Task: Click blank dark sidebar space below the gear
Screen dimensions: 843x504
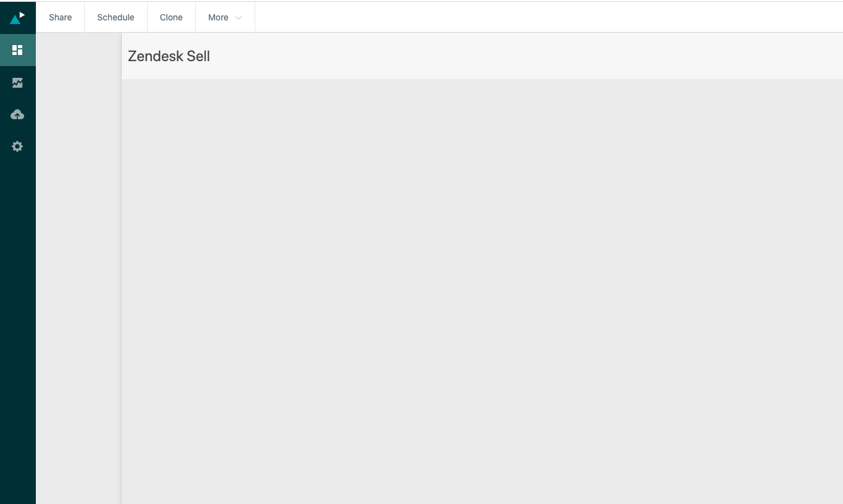Action: tap(17, 278)
